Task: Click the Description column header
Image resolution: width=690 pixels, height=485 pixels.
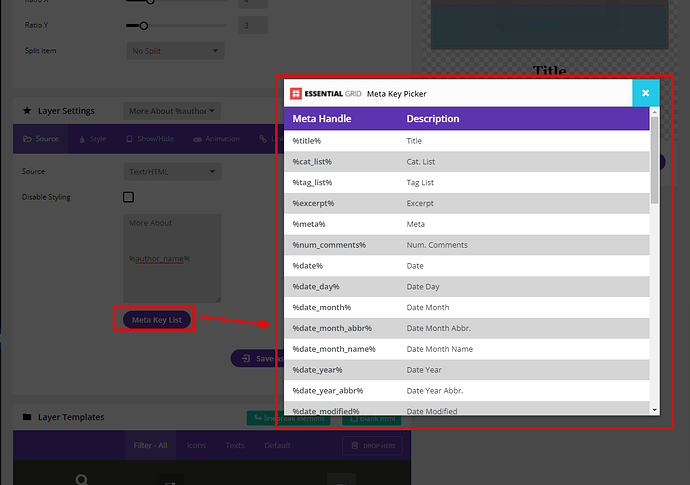Action: pyautogui.click(x=433, y=118)
